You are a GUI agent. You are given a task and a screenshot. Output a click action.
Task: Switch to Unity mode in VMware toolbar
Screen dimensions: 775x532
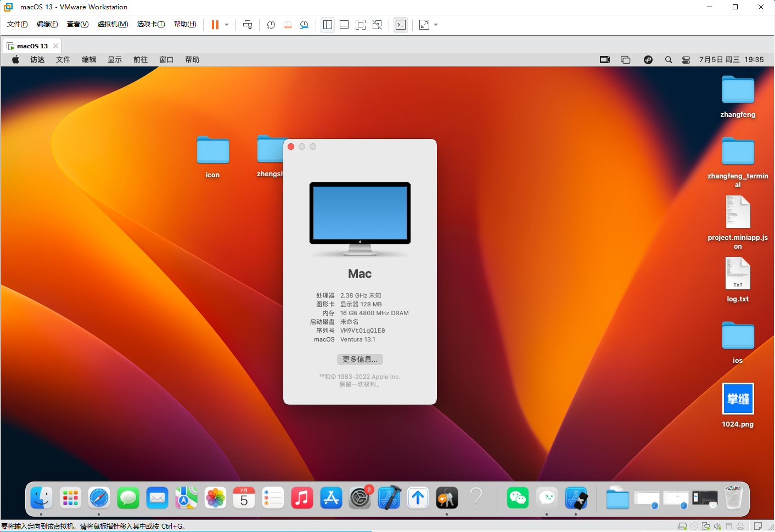[377, 25]
